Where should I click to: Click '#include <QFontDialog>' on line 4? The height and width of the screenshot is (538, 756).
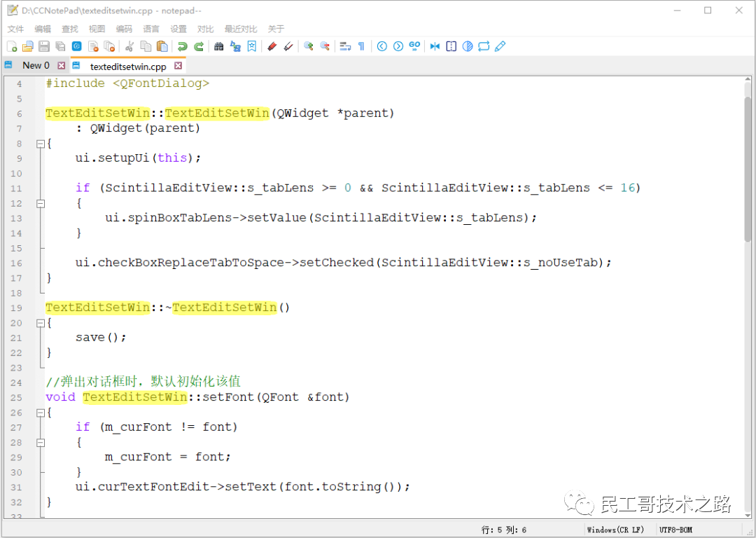[x=127, y=83]
